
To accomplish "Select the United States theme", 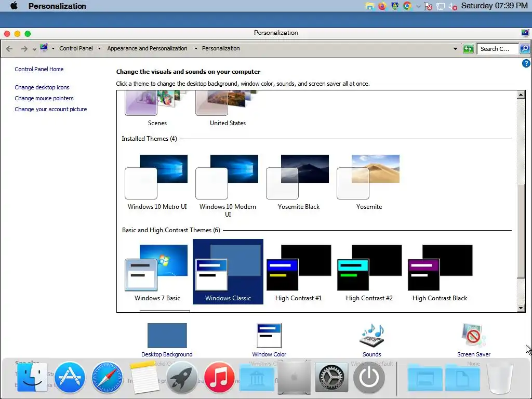I will click(x=228, y=109).
